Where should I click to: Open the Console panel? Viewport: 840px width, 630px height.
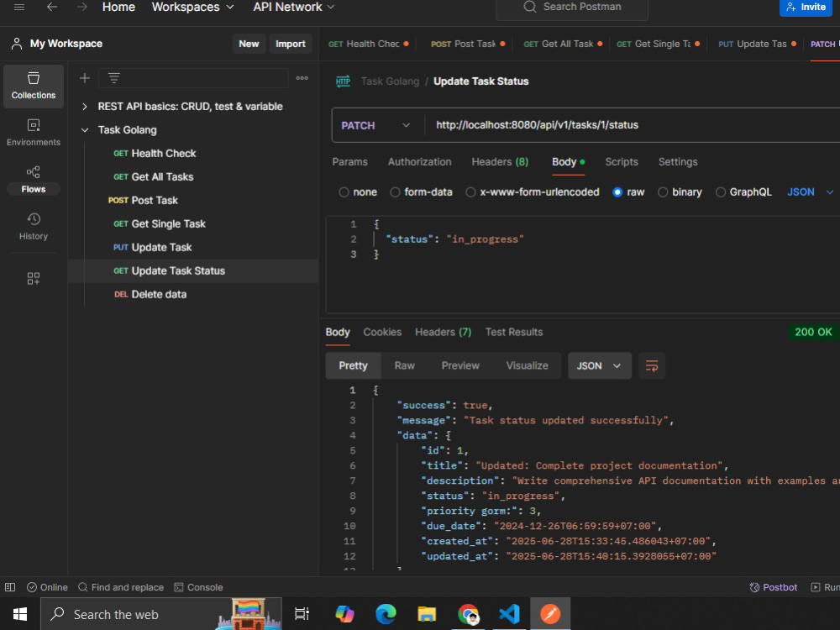point(198,587)
